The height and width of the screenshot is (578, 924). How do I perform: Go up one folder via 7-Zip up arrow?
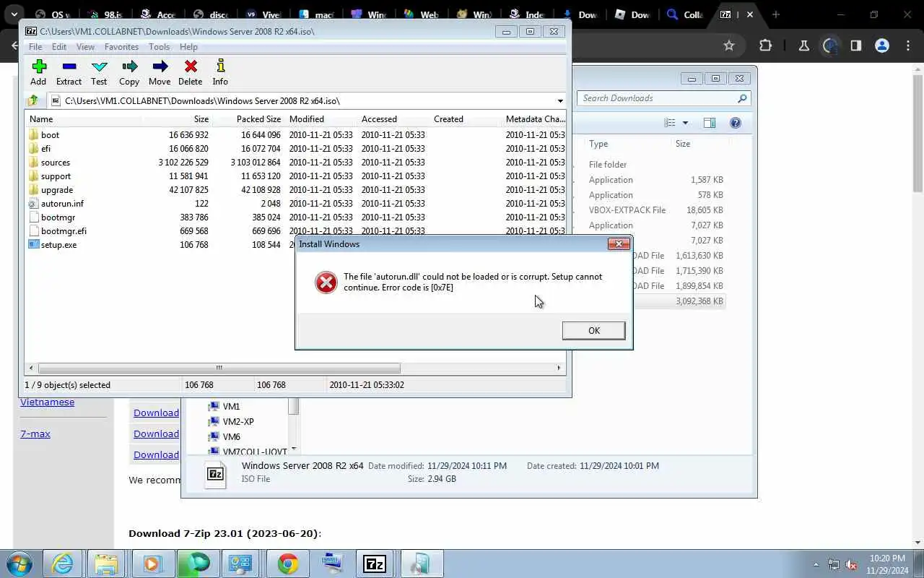(33, 101)
